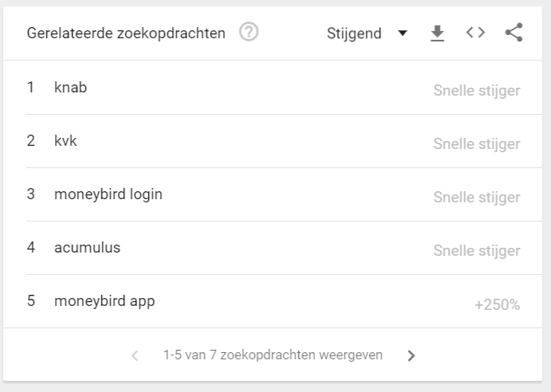The height and width of the screenshot is (392, 551).
Task: Select the moneybird login query
Action: coord(108,194)
